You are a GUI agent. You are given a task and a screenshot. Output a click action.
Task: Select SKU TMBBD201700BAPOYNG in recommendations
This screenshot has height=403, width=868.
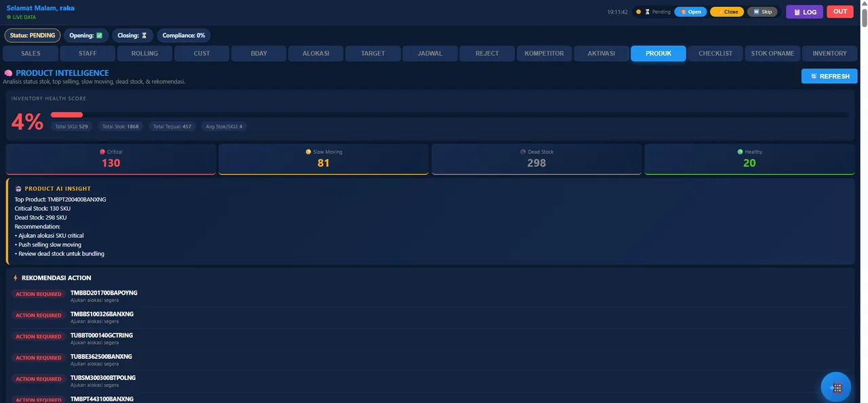pyautogui.click(x=104, y=293)
